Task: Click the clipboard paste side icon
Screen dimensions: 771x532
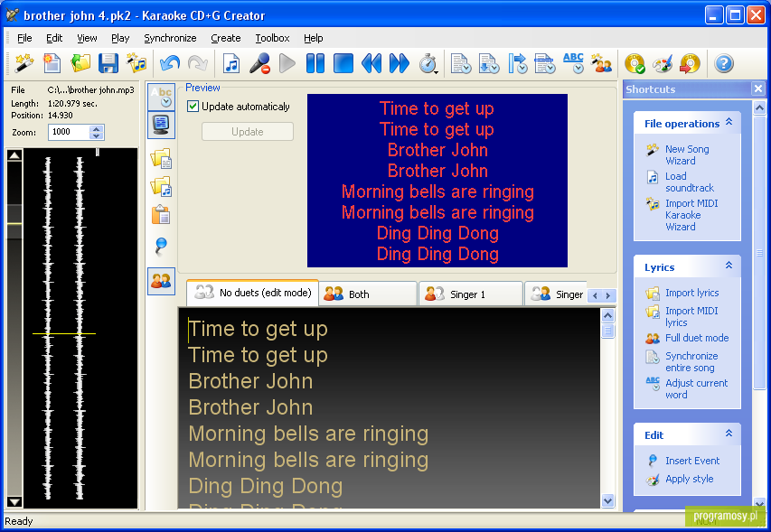Action: pyautogui.click(x=161, y=215)
